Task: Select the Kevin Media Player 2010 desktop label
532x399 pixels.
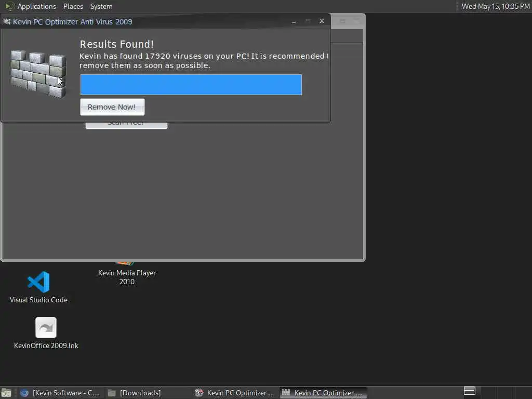Action: click(x=127, y=277)
